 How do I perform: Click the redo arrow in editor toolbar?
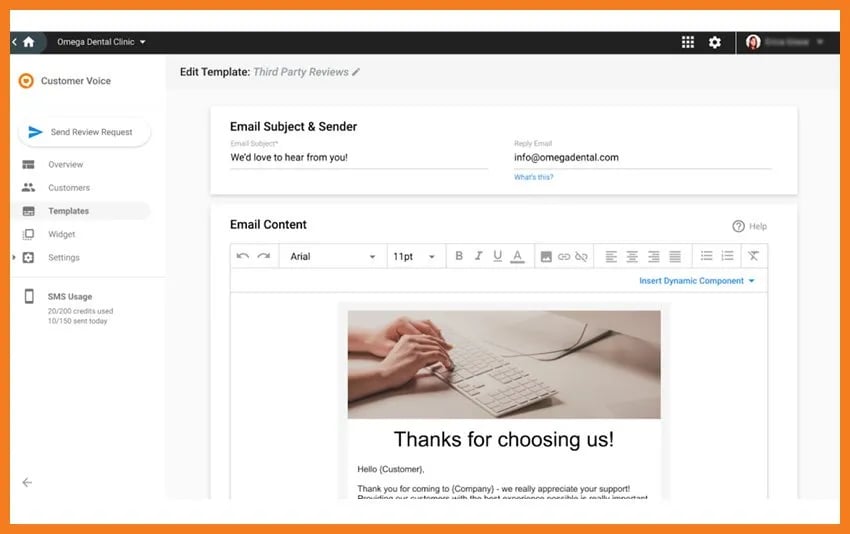pyautogui.click(x=263, y=257)
